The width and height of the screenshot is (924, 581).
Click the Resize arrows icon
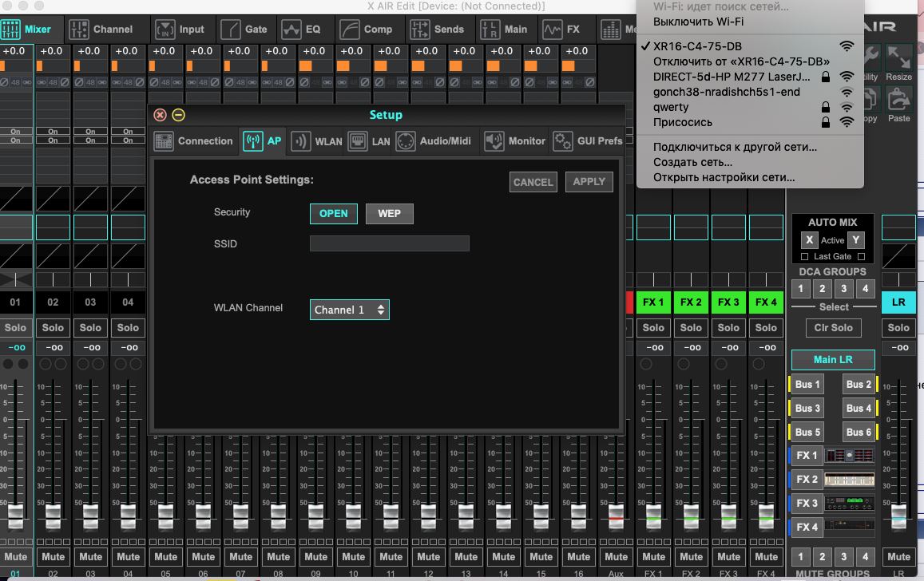click(898, 57)
